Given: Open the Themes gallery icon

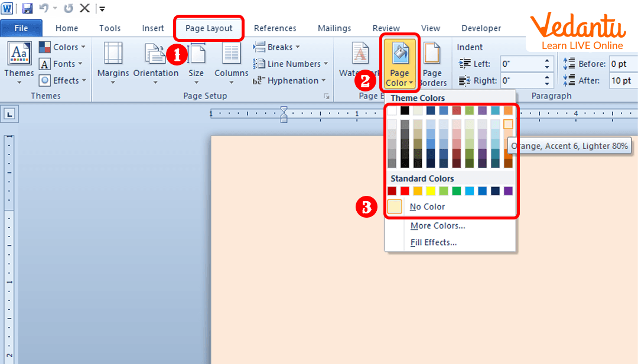Looking at the screenshot, I should click(19, 54).
